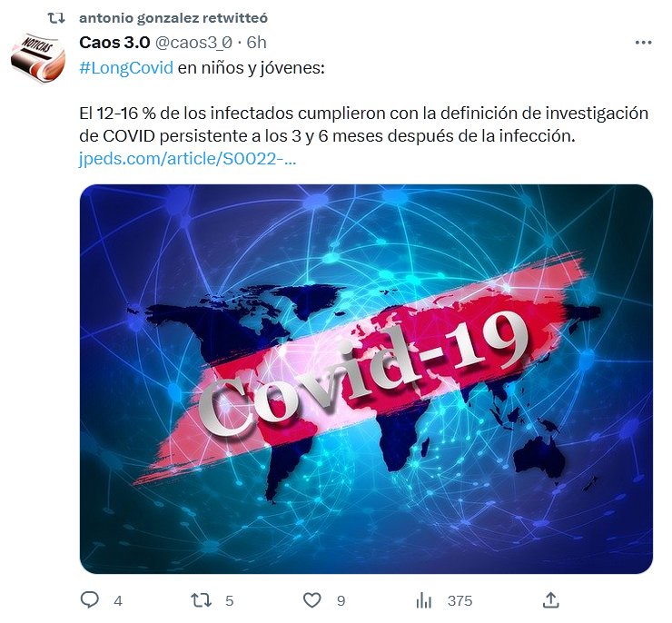Open the three-dot more options menu

pos(643,43)
